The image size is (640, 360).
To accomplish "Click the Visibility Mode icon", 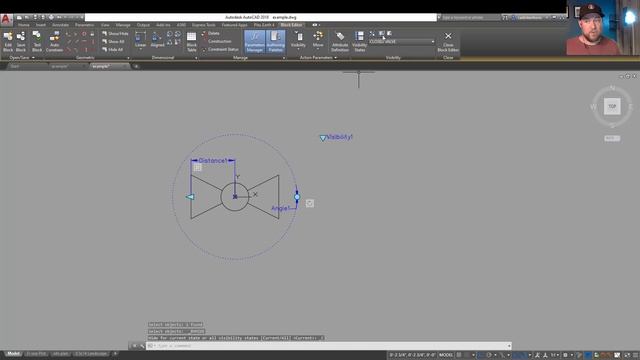I will point(372,33).
